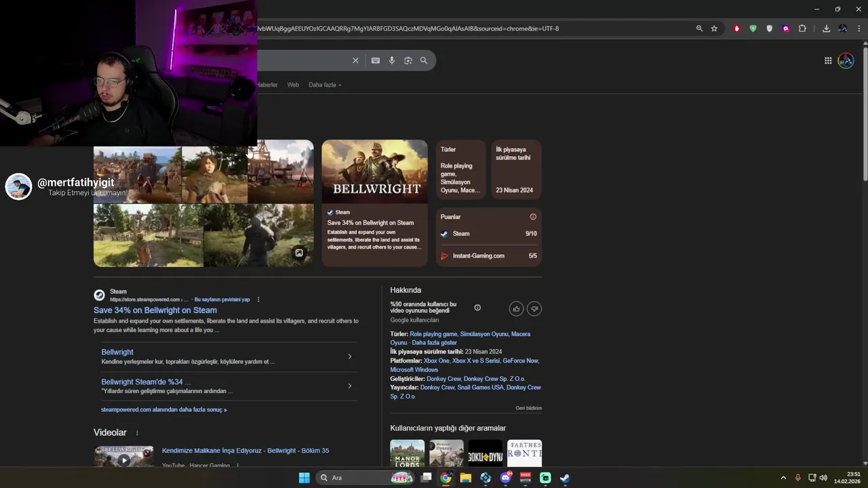Open the gray shield extension icon
The width and height of the screenshot is (868, 488).
769,28
